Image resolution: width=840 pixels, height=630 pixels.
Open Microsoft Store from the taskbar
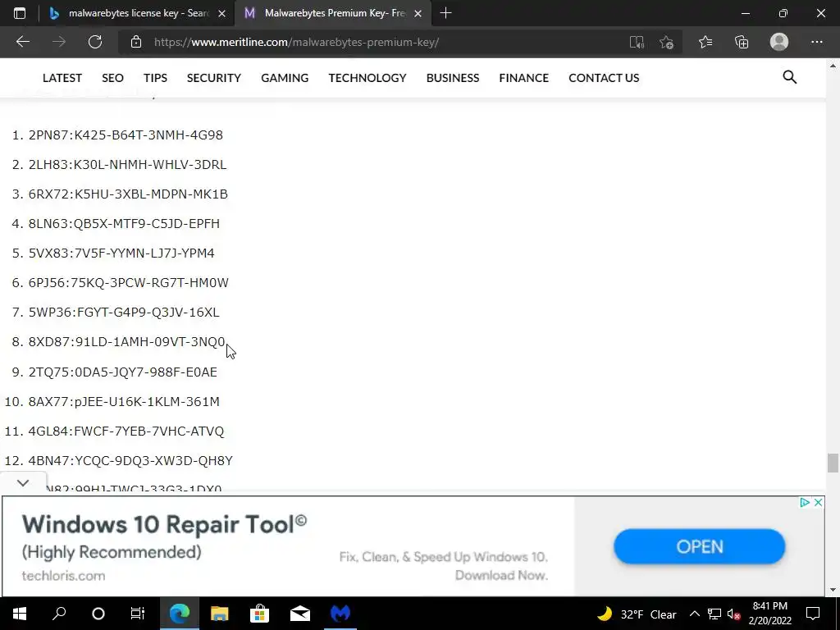point(259,614)
